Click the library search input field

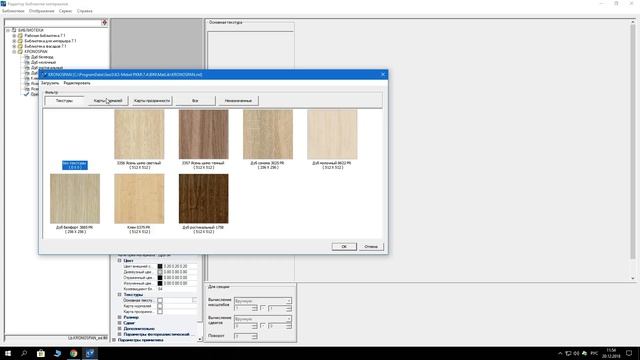(53, 23)
